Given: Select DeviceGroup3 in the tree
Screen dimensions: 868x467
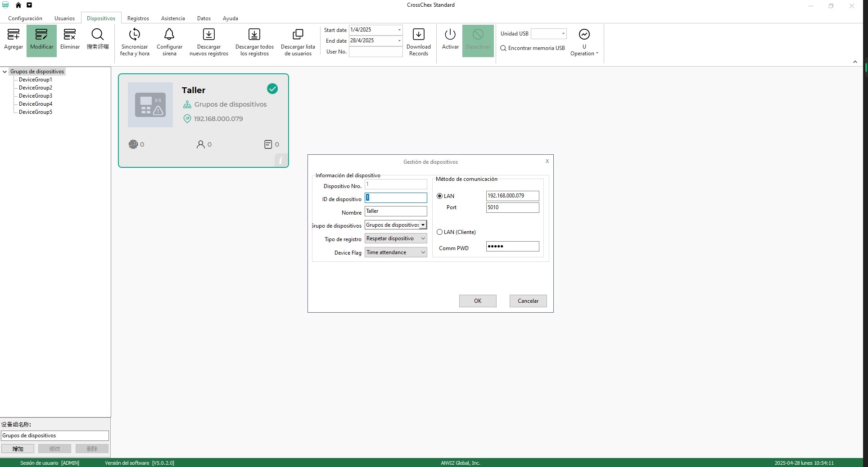Looking at the screenshot, I should (36, 96).
